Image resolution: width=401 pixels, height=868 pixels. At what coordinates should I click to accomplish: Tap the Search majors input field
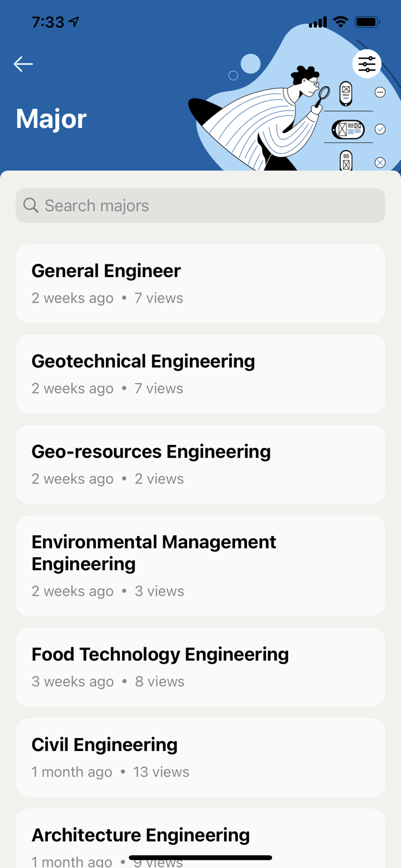200,205
